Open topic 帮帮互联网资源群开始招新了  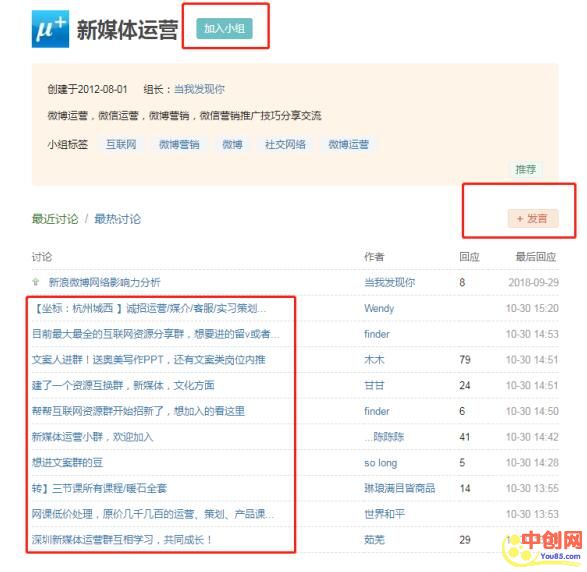click(x=138, y=411)
